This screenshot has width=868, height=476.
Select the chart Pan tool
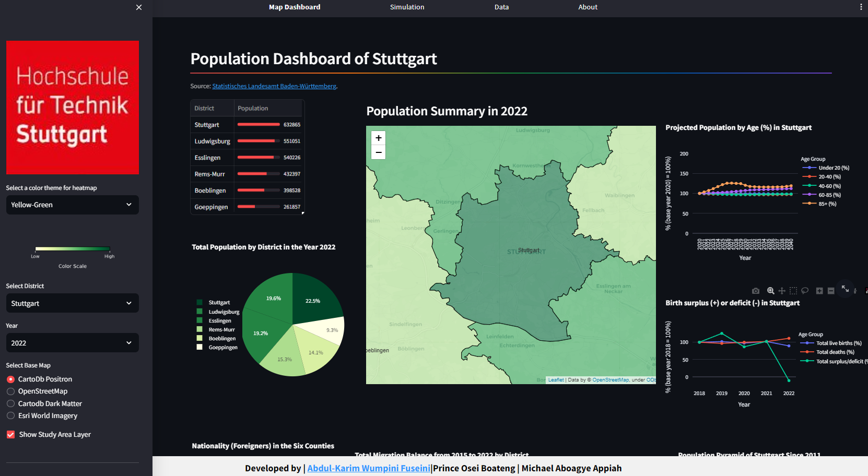(782, 291)
